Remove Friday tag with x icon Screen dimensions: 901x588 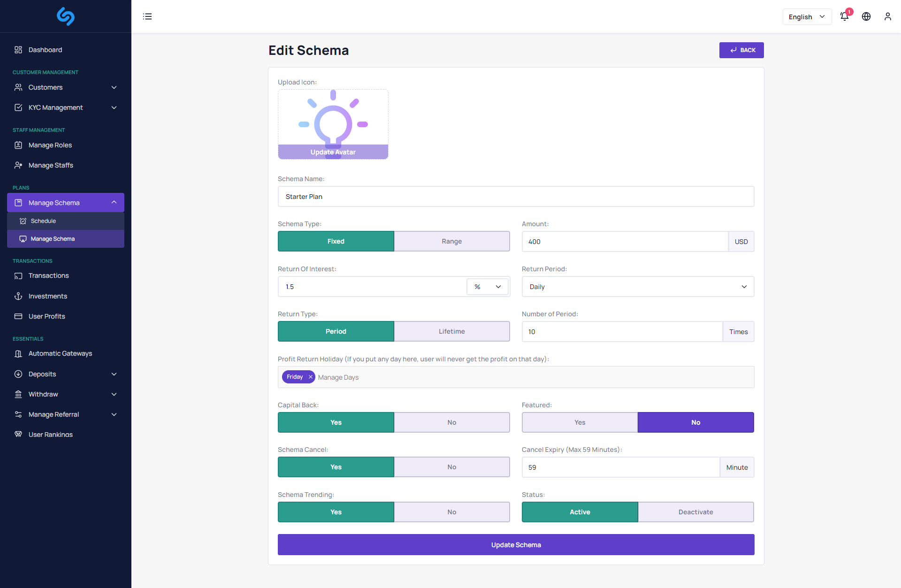[311, 377]
